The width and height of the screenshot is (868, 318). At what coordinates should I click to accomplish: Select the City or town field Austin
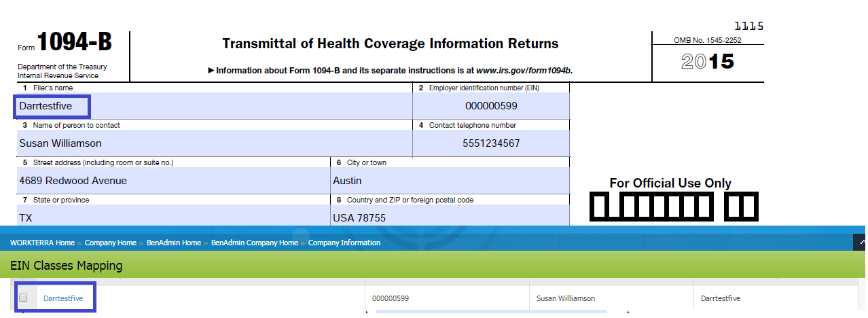pyautogui.click(x=450, y=181)
